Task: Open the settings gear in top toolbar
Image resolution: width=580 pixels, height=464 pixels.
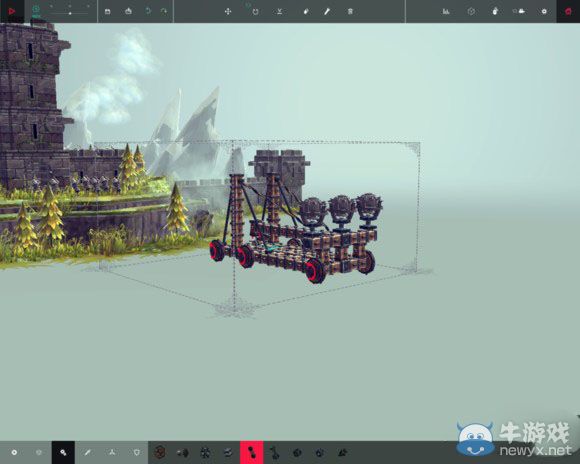Action: (544, 11)
